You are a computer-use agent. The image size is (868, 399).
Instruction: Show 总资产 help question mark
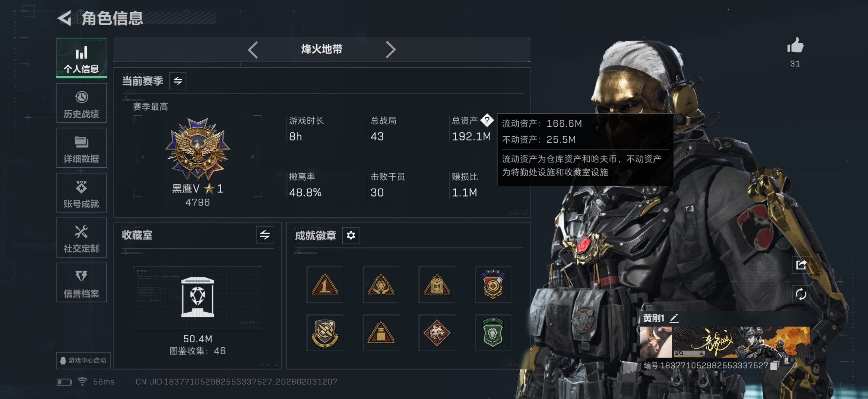pos(487,120)
